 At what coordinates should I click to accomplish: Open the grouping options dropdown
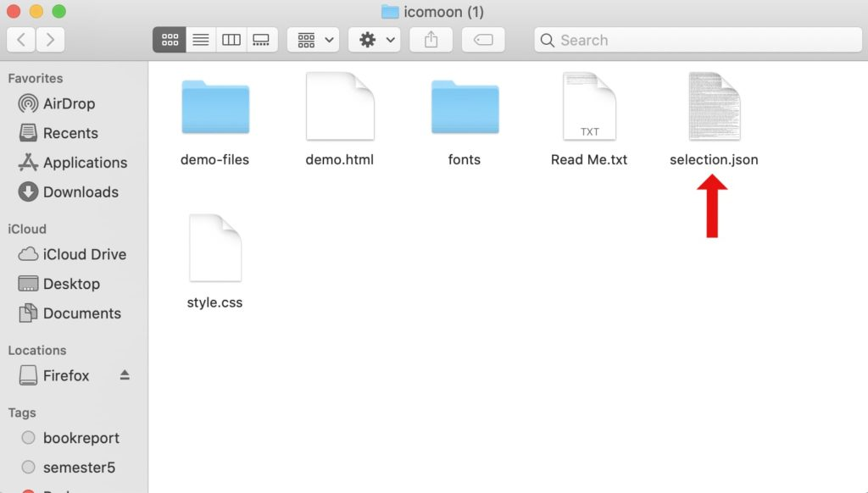313,39
